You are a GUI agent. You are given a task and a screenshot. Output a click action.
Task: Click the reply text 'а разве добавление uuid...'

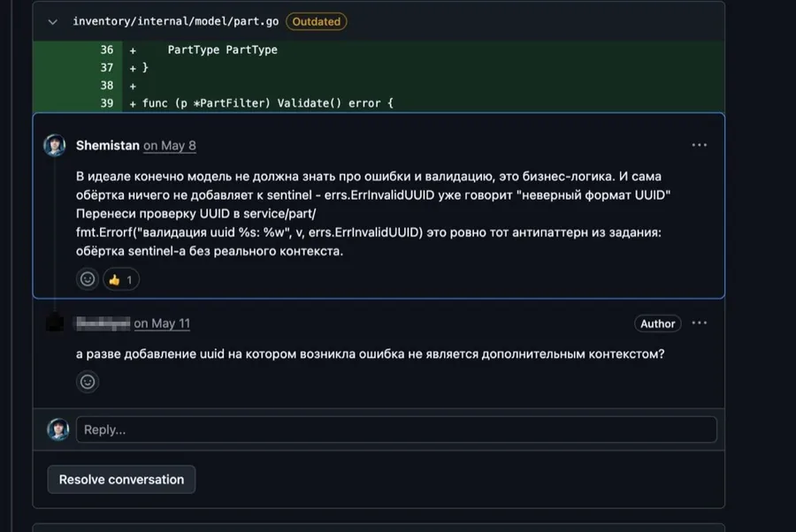click(x=370, y=354)
